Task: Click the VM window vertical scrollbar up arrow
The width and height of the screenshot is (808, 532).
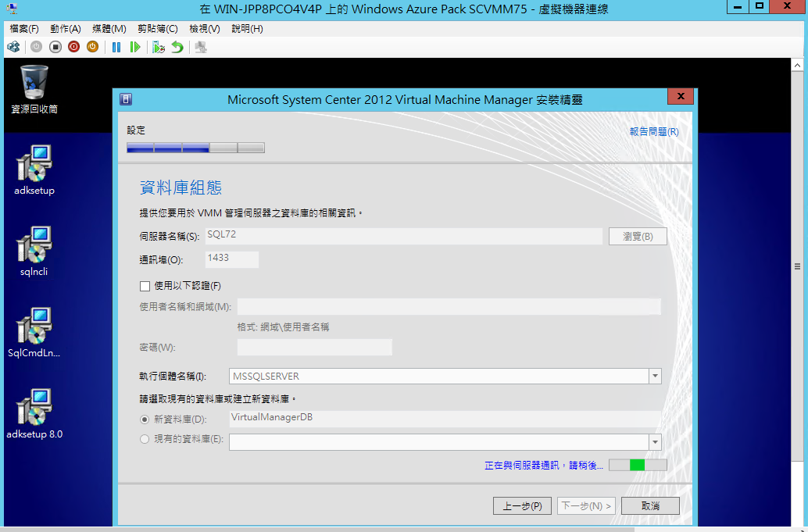Action: [x=798, y=66]
